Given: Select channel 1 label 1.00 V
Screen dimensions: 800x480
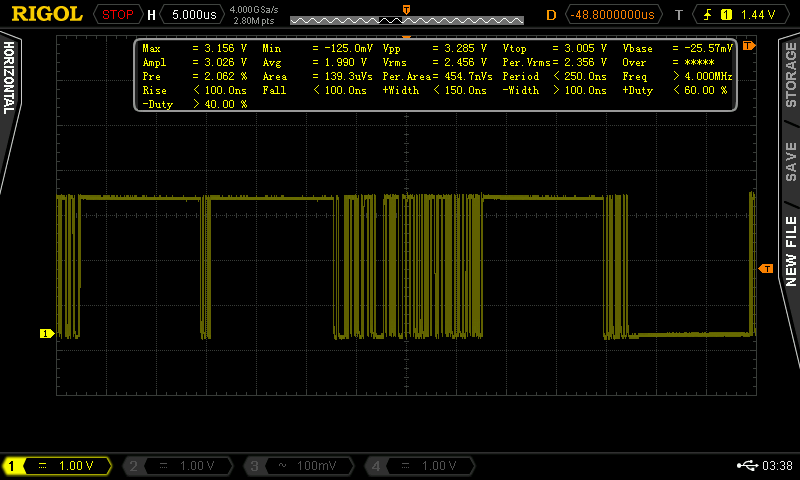Looking at the screenshot, I should 76,466.
